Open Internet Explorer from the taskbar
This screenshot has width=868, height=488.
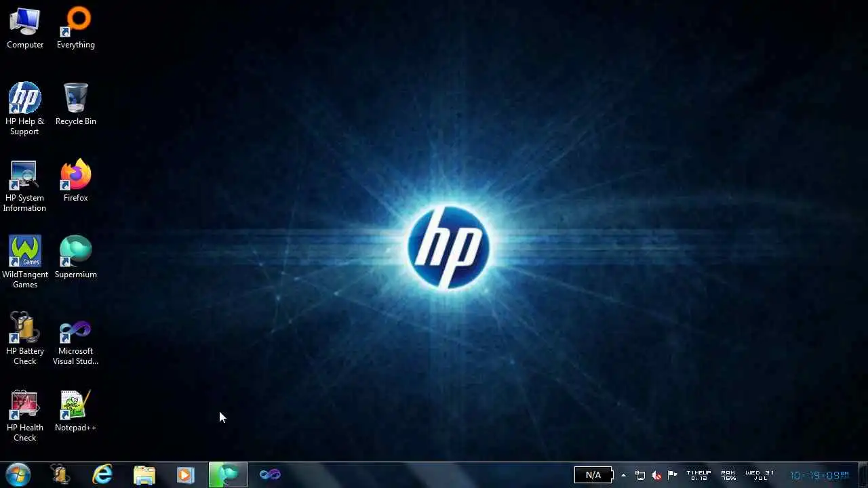[102, 474]
